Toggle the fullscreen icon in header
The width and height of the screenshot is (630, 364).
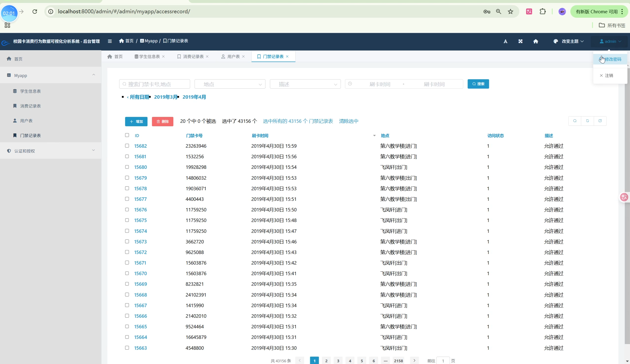[520, 41]
